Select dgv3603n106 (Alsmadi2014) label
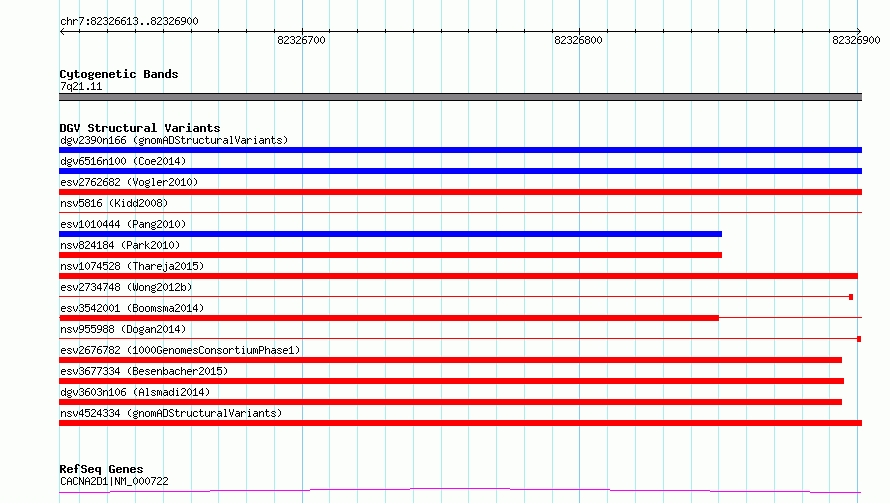Screen dimensions: 890x503 click(135, 392)
